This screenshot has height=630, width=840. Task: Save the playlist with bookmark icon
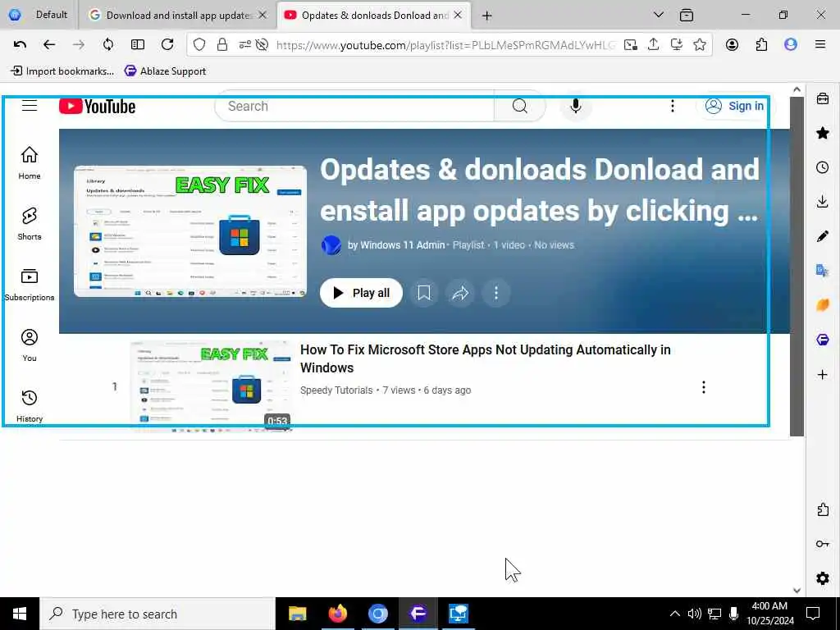click(x=424, y=293)
